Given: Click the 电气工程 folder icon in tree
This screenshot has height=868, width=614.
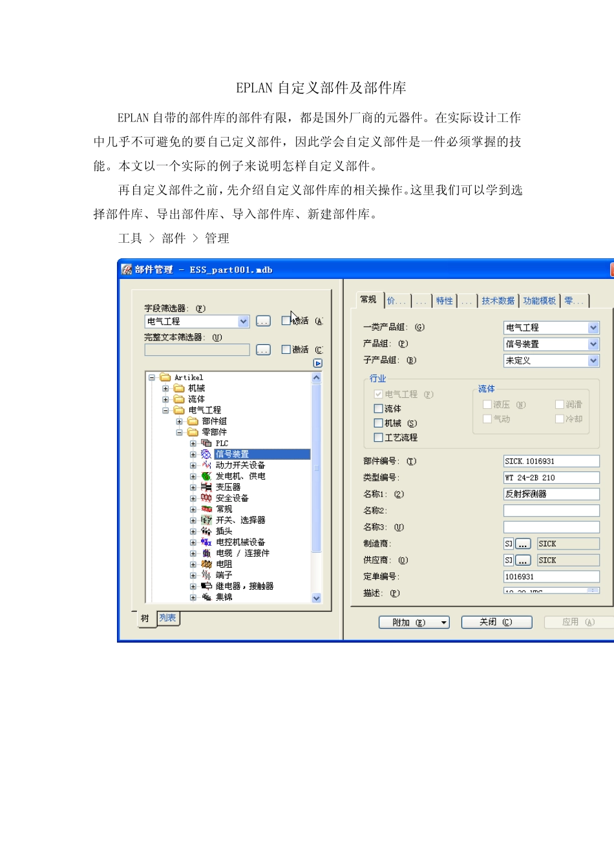Looking at the screenshot, I should 179,410.
